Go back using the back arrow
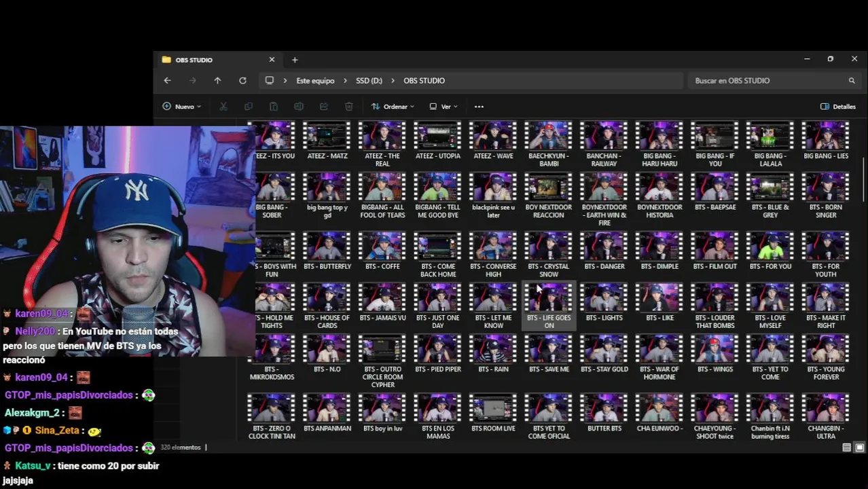Screen dimensions: 868x489 click(x=167, y=80)
